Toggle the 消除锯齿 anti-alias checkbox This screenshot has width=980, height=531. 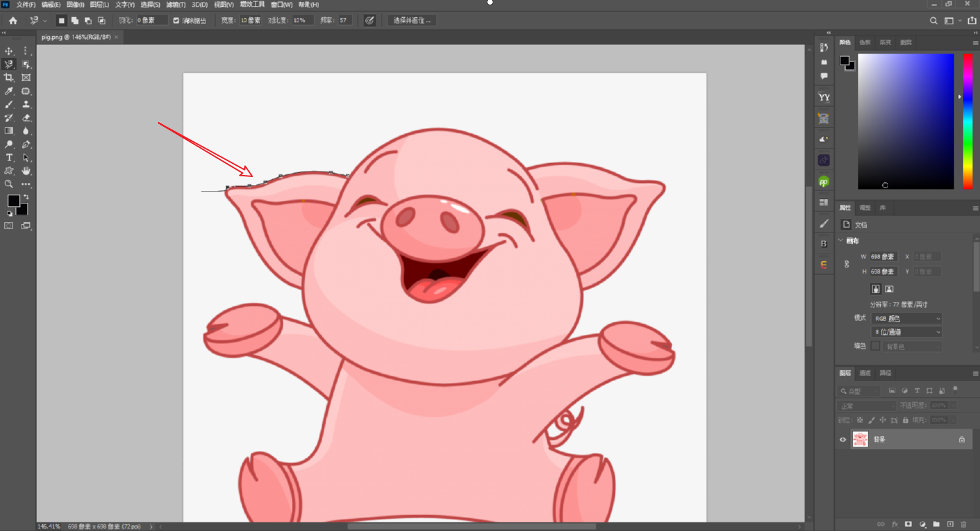pyautogui.click(x=176, y=20)
